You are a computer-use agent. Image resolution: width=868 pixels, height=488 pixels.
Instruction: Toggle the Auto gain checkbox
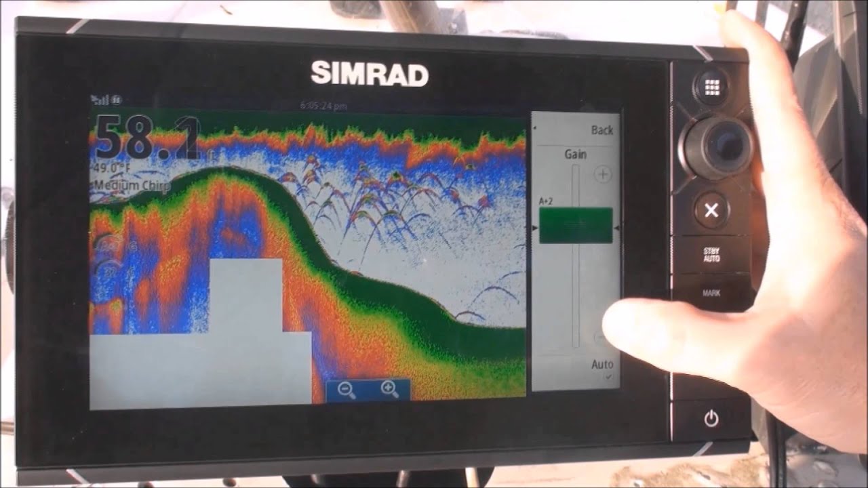coord(608,376)
